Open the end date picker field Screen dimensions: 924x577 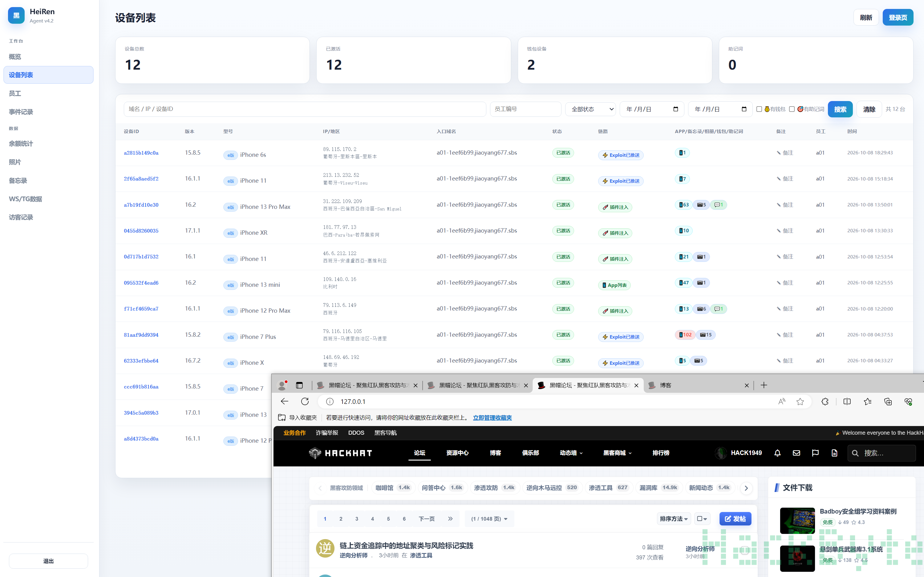pyautogui.click(x=720, y=109)
